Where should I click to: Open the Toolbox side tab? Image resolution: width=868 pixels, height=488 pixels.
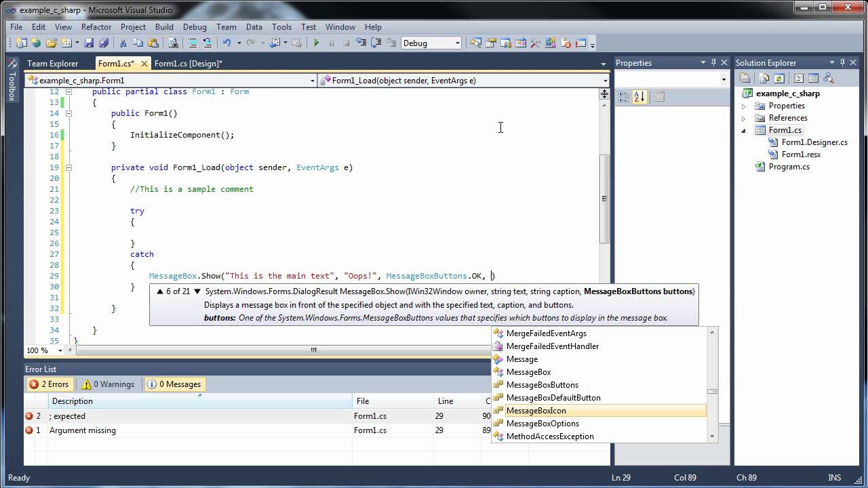pyautogui.click(x=12, y=80)
